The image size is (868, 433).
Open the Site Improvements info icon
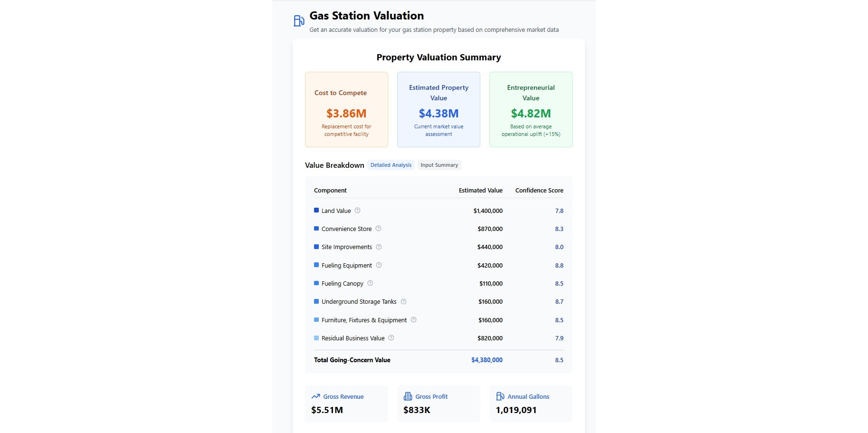point(379,247)
